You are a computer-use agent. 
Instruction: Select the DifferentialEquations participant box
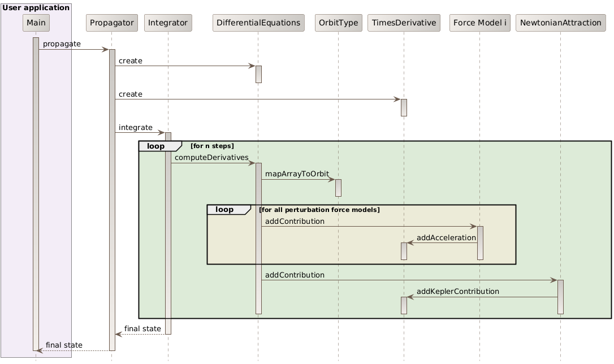click(x=258, y=23)
